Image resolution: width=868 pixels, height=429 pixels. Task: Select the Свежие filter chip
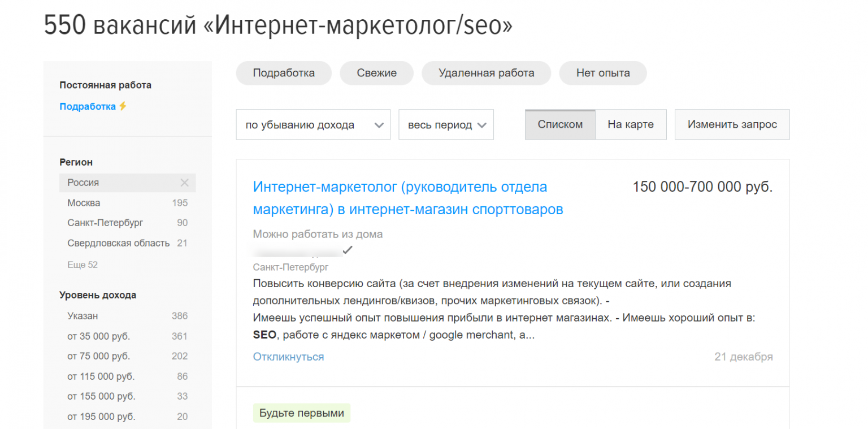tap(377, 73)
